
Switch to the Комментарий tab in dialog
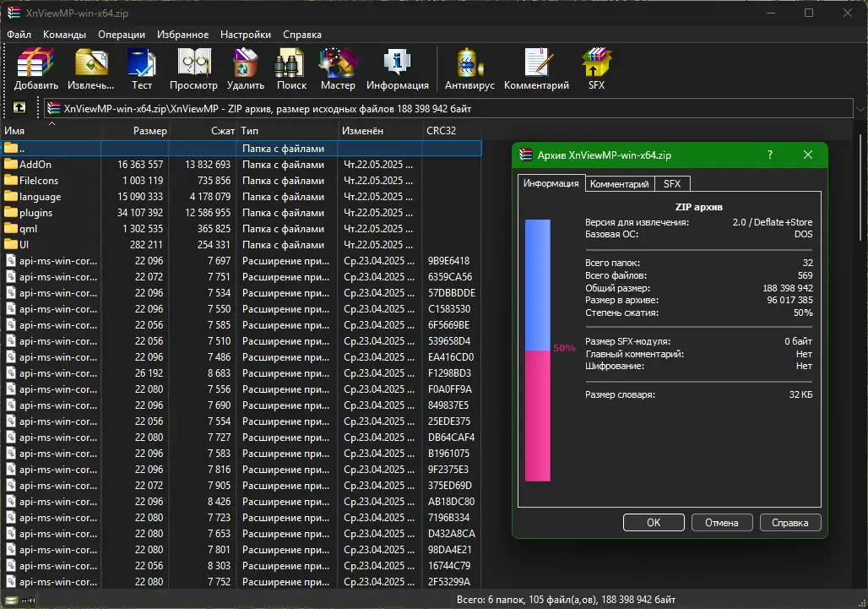[x=619, y=184]
